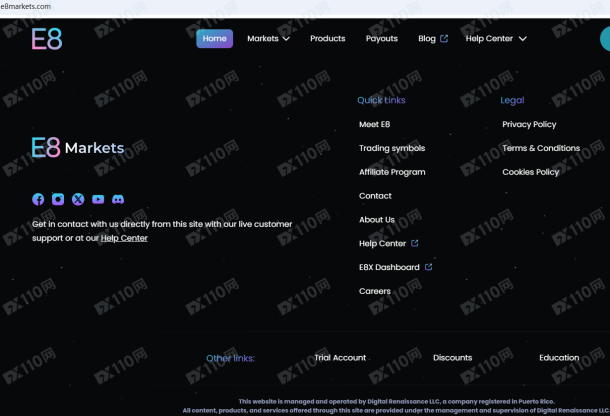Click the 'Other links:' label
The height and width of the screenshot is (416, 610).
pyautogui.click(x=230, y=358)
